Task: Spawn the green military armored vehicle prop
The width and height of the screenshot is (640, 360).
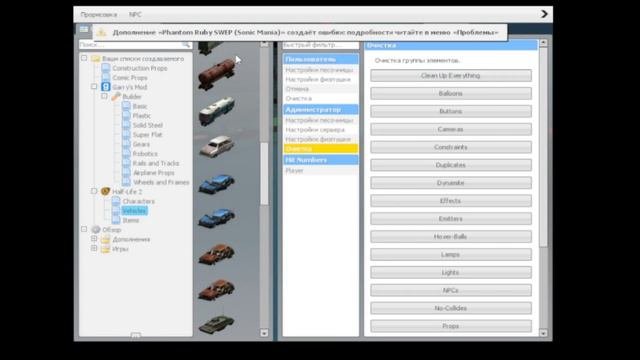Action: click(217, 324)
